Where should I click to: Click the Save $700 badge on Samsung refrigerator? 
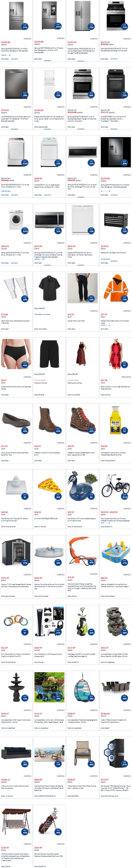(58, 26)
